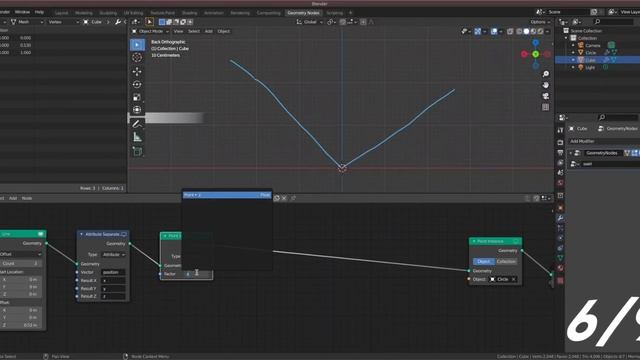Switch orthographic/perspective with the grid icon
Screen dimensions: 640x360
point(546,107)
